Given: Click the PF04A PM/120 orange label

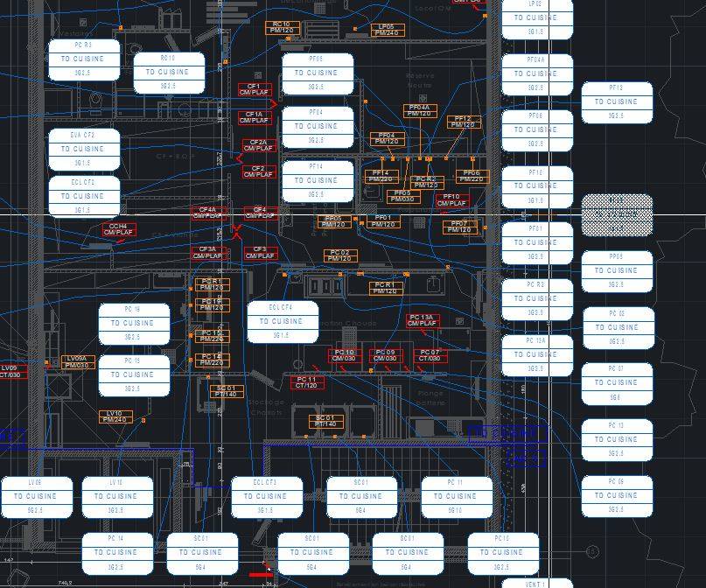Looking at the screenshot, I should click(x=420, y=110).
